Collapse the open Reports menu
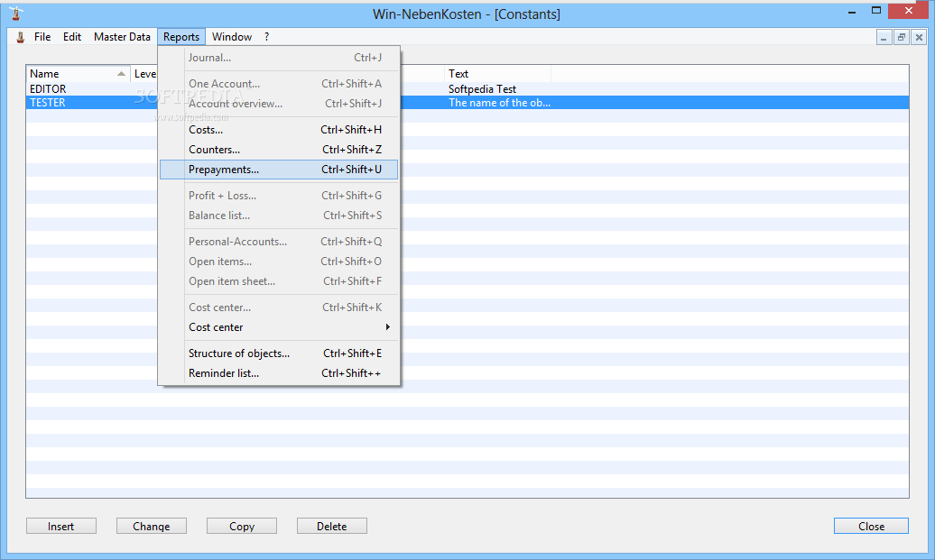The height and width of the screenshot is (560, 935). pos(181,37)
